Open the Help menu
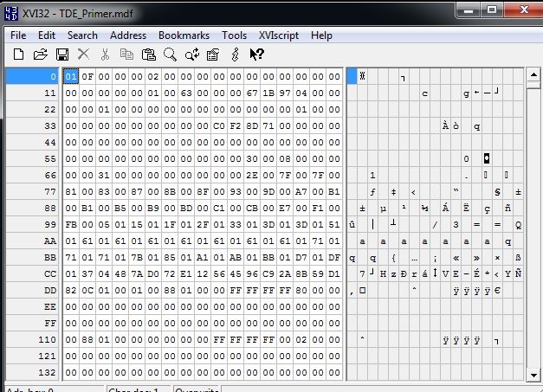Screen dimensions: 543x392 pos(321,35)
